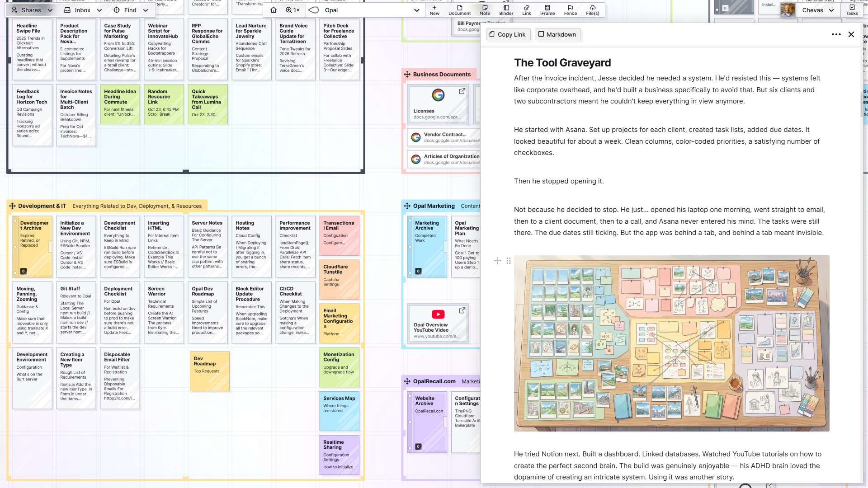Reset zoom with the 1x magnifier
This screenshot has width=868, height=488.
[292, 10]
